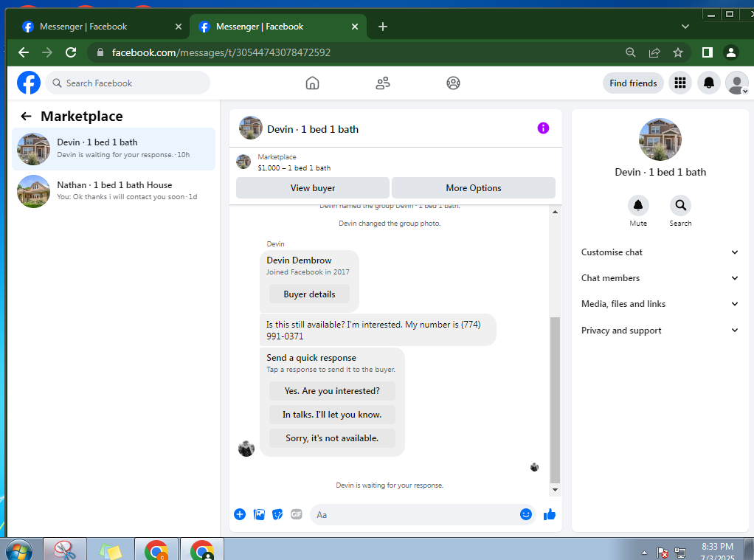Open the Facebook logo home link
The image size is (754, 560).
click(29, 83)
